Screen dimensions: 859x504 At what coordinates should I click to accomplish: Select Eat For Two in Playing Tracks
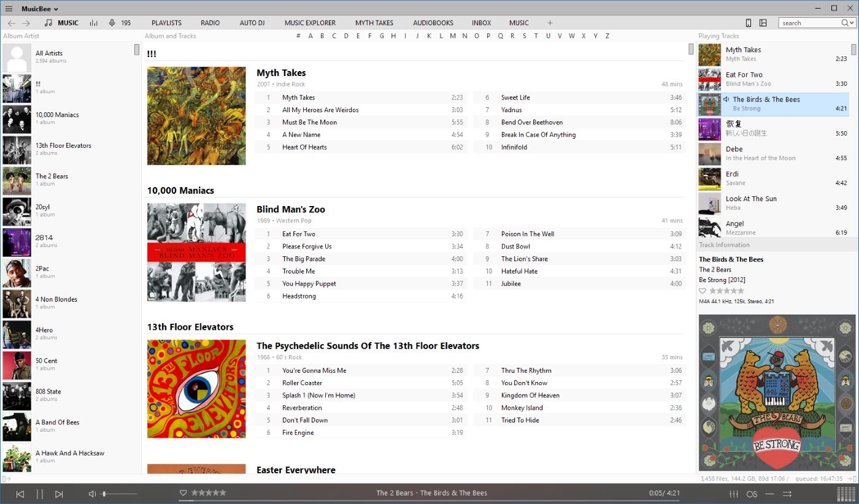click(x=774, y=79)
